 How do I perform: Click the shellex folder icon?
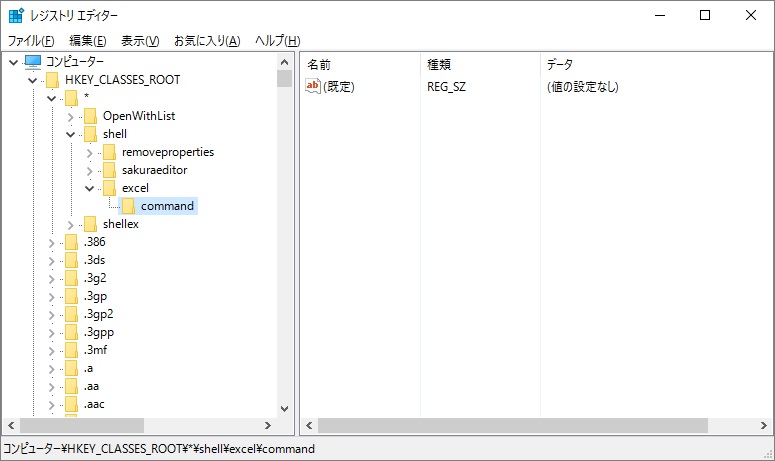pyautogui.click(x=90, y=224)
